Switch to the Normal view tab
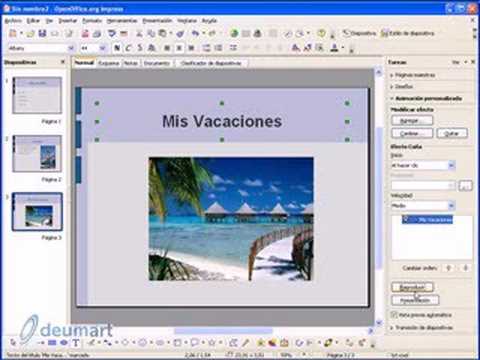Viewport: 480px width, 360px height. [84, 63]
